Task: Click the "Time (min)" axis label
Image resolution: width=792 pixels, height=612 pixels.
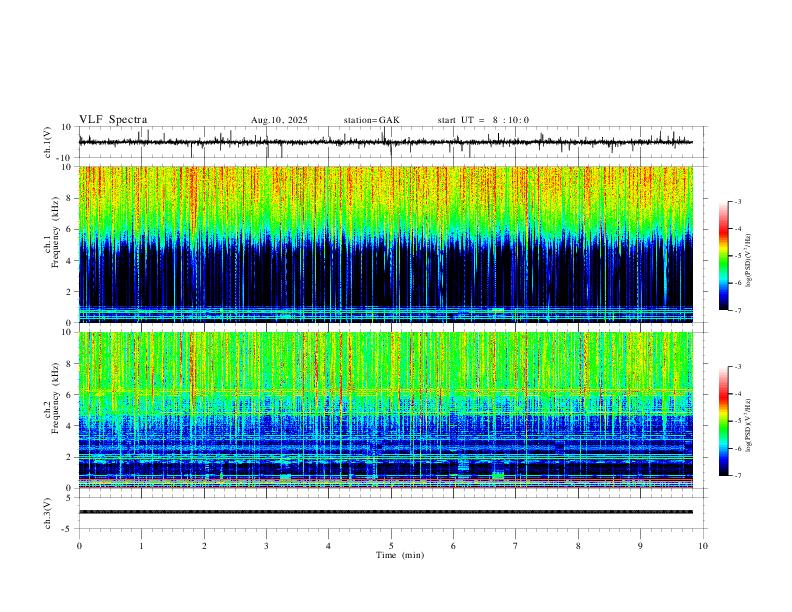Action: click(x=400, y=555)
